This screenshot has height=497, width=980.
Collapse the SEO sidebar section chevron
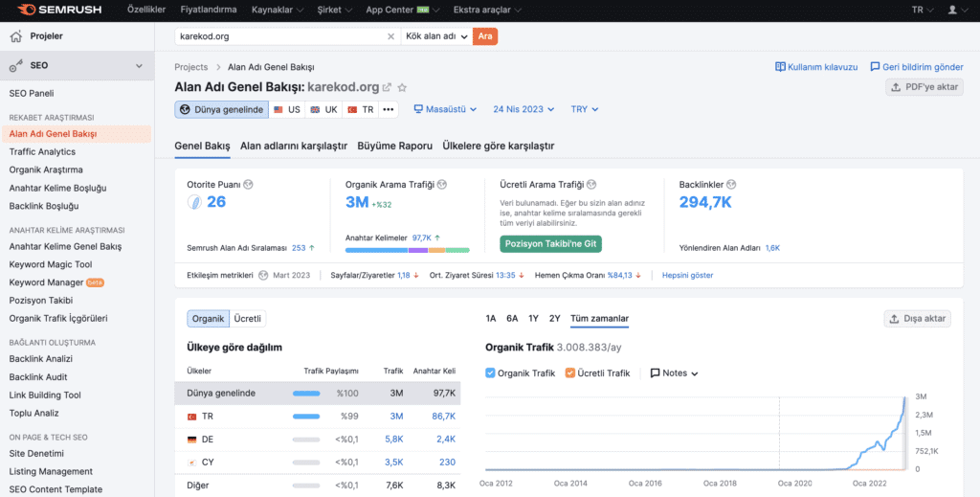pyautogui.click(x=139, y=66)
